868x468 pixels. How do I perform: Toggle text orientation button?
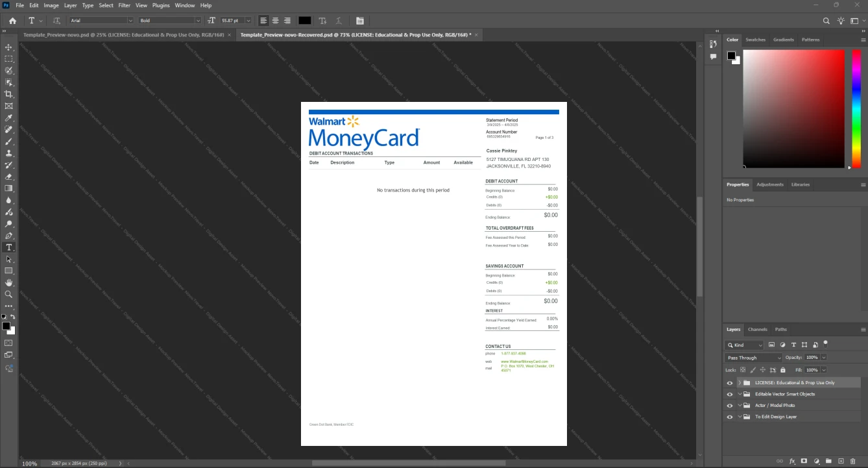(x=56, y=21)
